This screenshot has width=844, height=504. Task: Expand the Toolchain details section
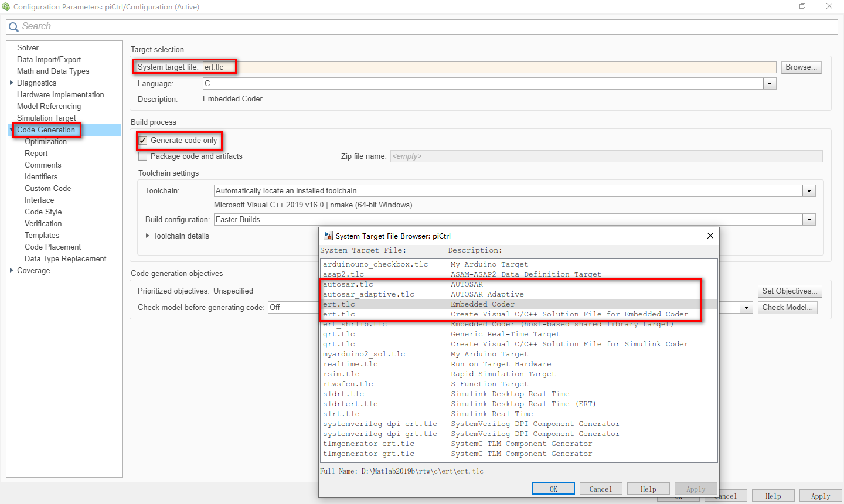click(147, 236)
